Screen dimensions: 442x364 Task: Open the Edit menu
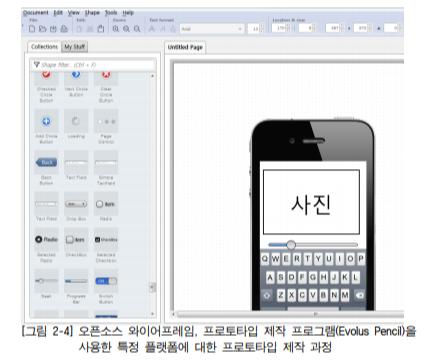coord(58,13)
